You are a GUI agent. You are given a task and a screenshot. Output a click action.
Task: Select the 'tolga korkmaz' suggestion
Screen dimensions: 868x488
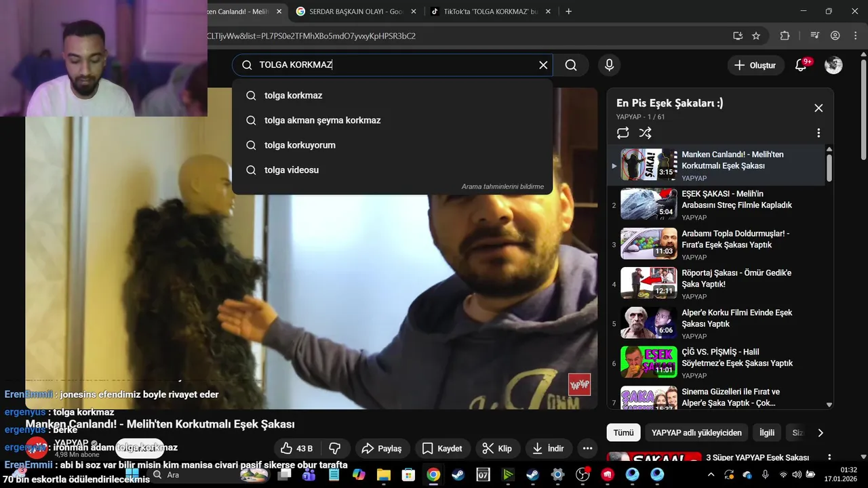(x=392, y=96)
